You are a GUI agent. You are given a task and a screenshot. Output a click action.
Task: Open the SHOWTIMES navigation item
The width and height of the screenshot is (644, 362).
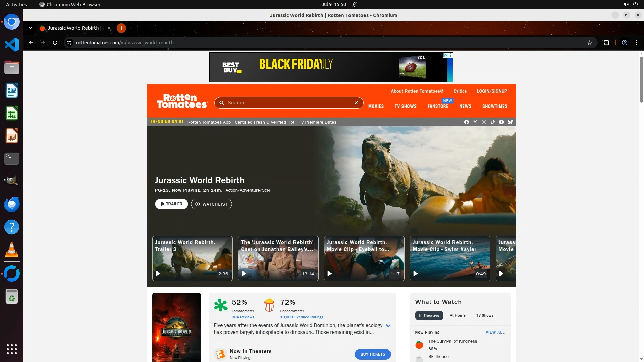click(494, 106)
